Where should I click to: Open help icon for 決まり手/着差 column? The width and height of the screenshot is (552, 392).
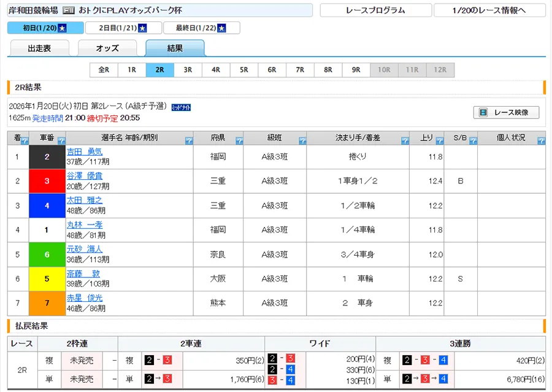(405, 141)
